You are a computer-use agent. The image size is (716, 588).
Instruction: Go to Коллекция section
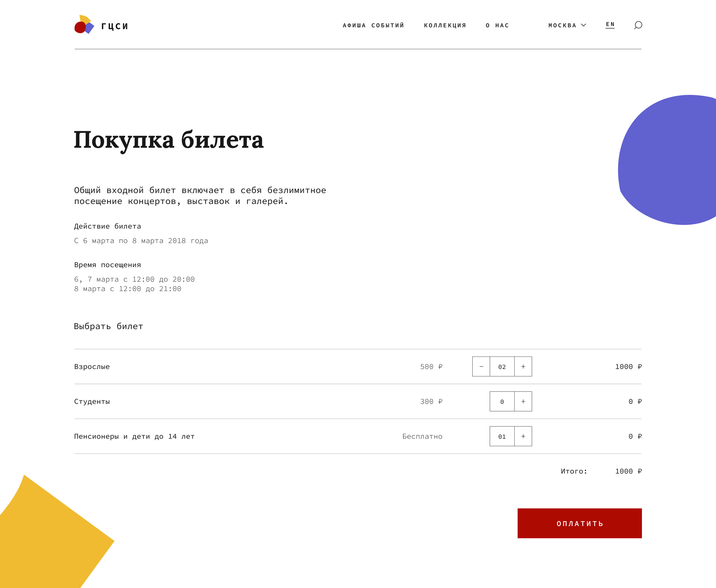click(x=445, y=25)
